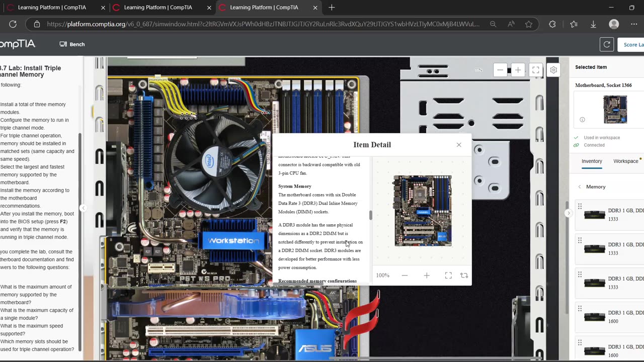Click the Used in workspace status text
This screenshot has width=644, height=362.
tap(602, 137)
